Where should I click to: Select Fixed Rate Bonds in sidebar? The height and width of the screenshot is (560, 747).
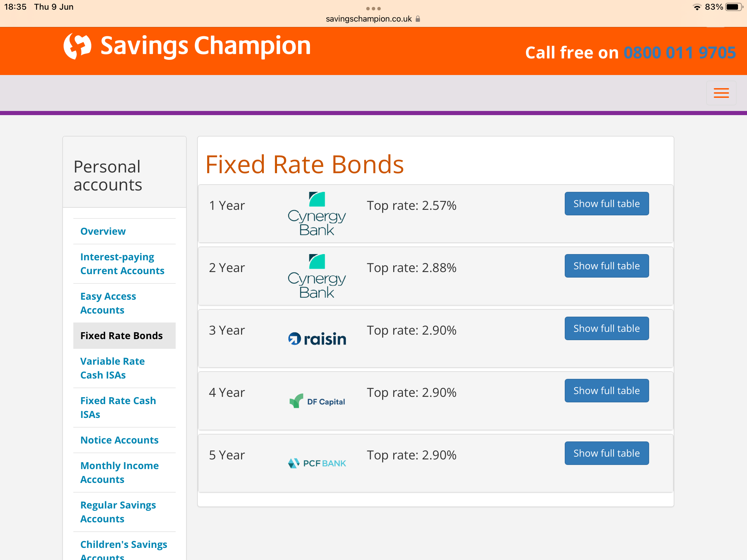point(121,336)
